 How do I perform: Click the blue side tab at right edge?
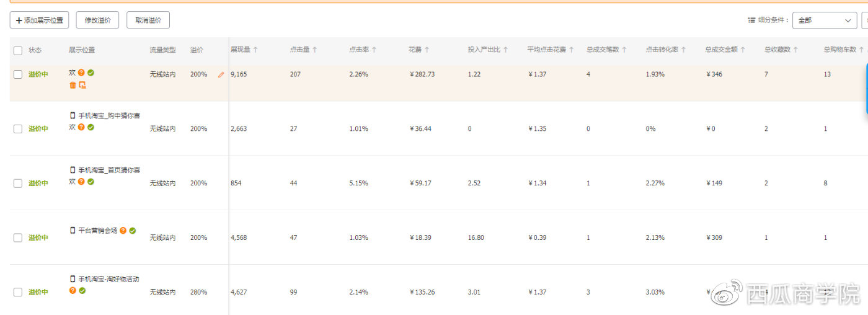tap(866, 90)
